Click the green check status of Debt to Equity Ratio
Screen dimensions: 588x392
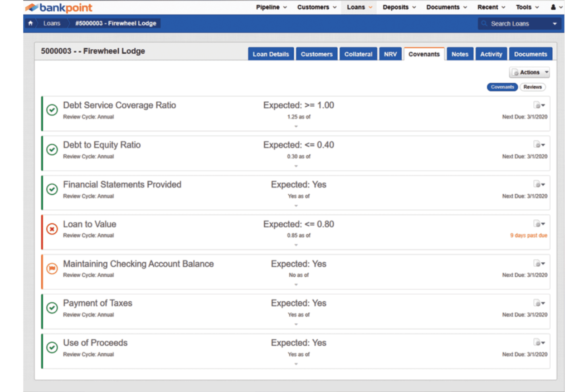coord(52,149)
